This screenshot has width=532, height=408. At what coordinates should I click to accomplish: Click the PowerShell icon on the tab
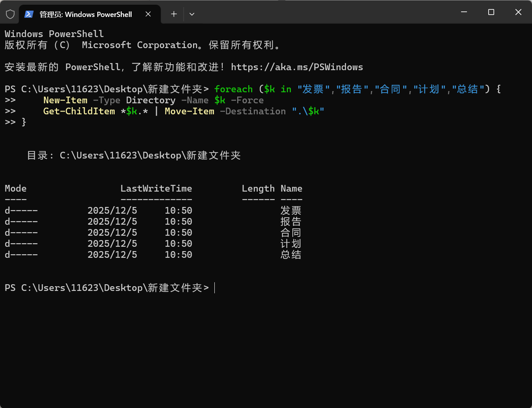click(29, 14)
